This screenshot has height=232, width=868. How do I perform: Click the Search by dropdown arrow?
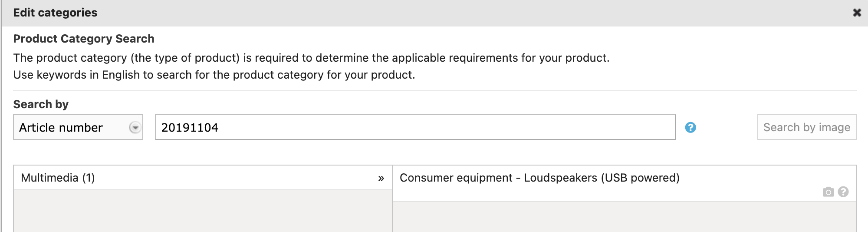(x=135, y=127)
